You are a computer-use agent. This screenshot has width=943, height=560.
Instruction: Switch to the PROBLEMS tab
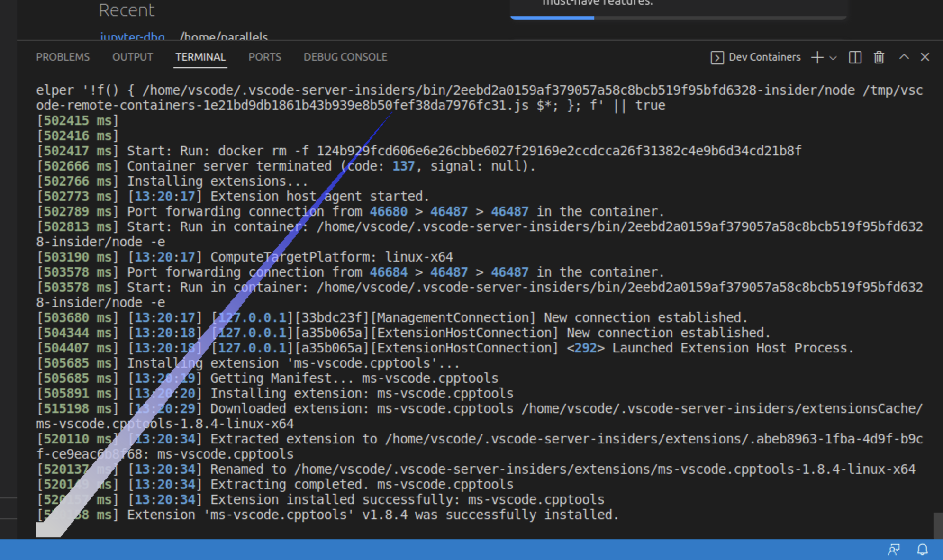63,57
